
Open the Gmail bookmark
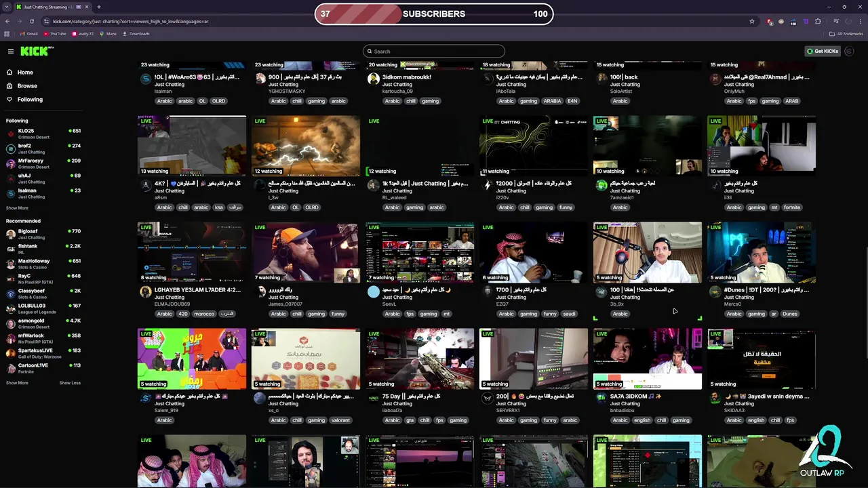[x=28, y=34]
